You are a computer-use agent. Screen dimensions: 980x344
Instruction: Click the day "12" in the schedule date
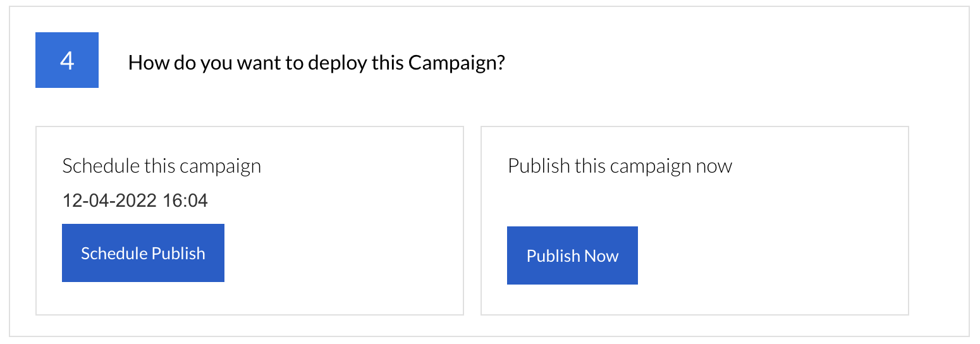point(72,201)
